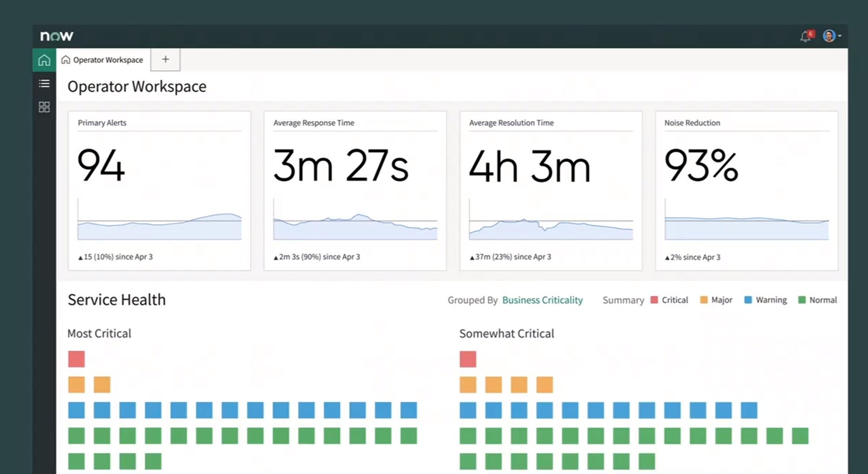Screen dimensions: 868x474
Task: Select red critical tile under Most Critical
Action: [77, 359]
